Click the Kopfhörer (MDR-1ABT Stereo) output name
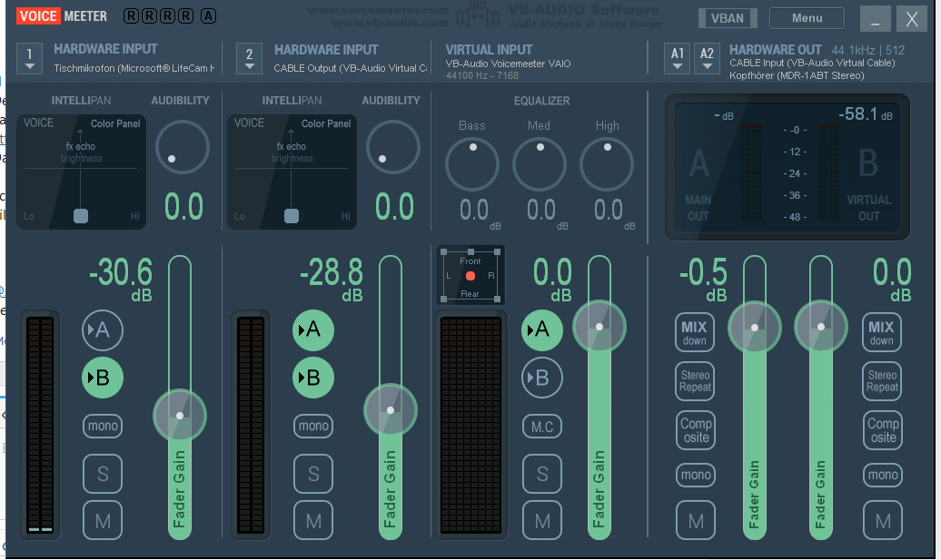 tap(797, 75)
